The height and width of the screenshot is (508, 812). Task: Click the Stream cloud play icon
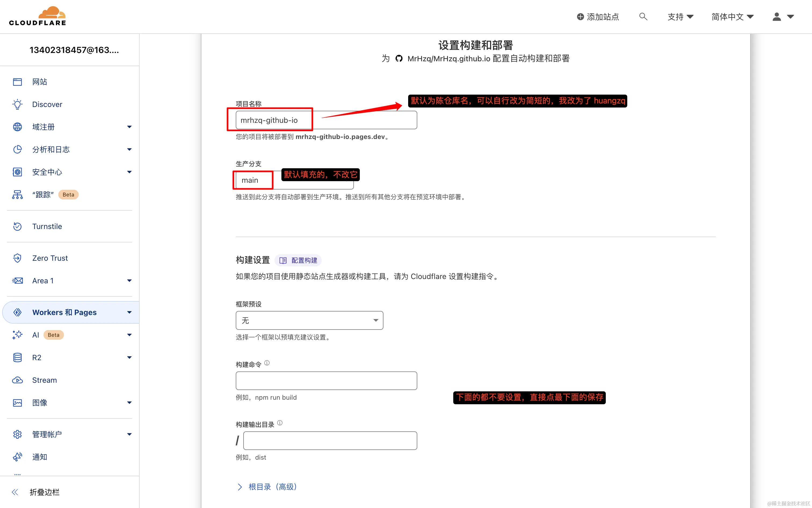coord(17,380)
